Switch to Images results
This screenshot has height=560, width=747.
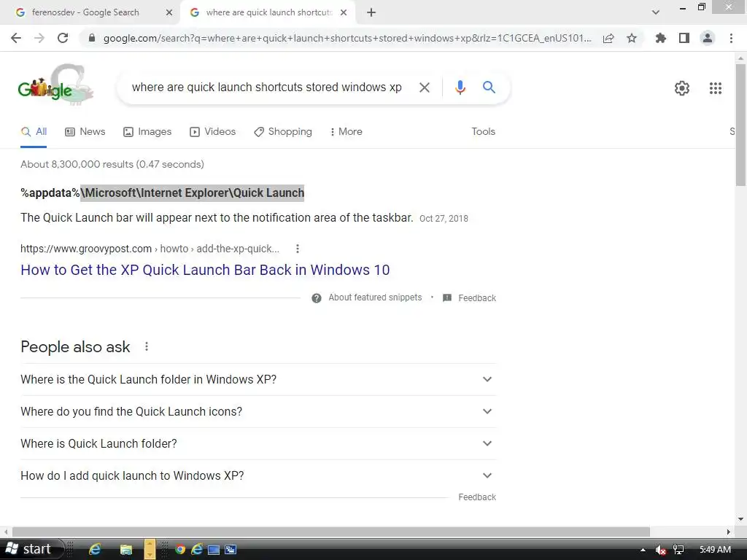[x=147, y=132]
